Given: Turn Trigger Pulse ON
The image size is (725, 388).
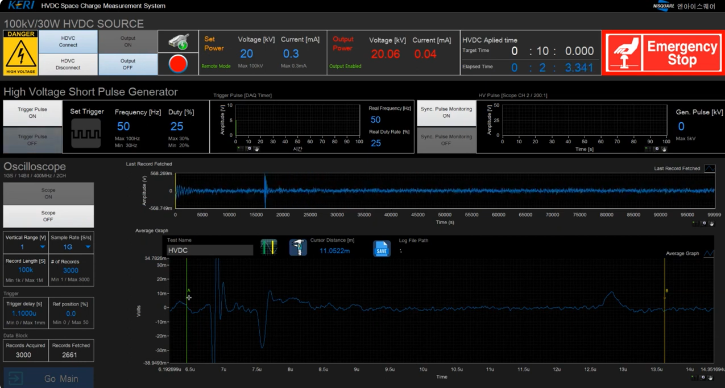Looking at the screenshot, I should pyautogui.click(x=32, y=113).
